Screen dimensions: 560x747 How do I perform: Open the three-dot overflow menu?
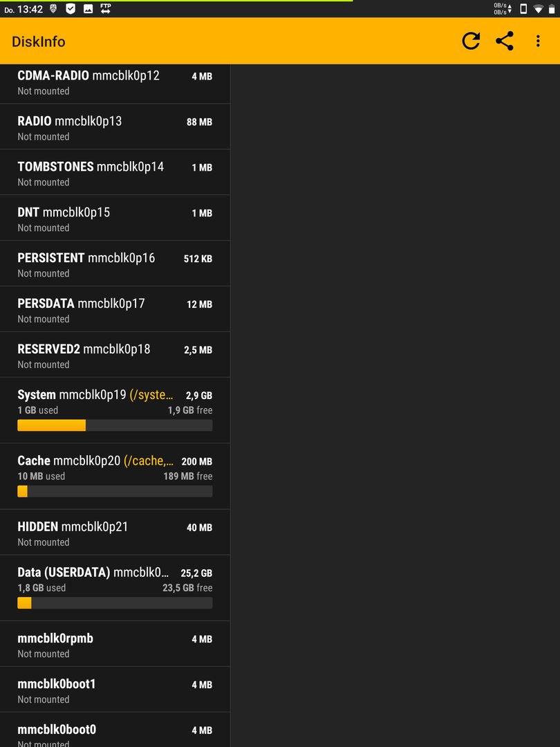[538, 41]
